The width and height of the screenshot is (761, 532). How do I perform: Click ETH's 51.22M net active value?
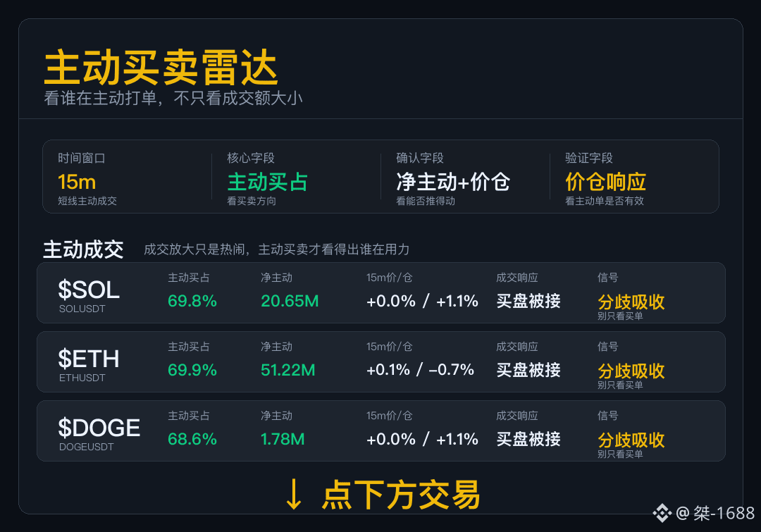click(x=287, y=370)
